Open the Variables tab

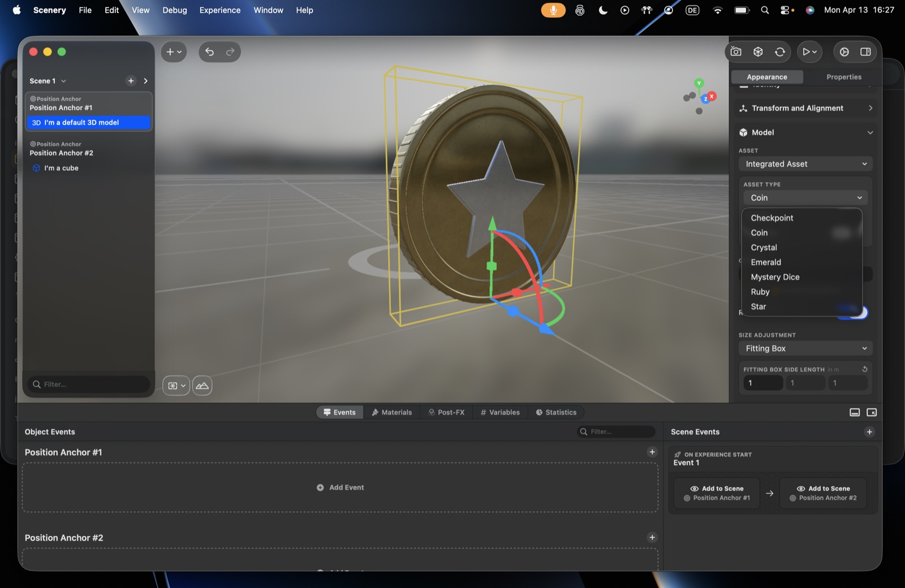(x=500, y=412)
